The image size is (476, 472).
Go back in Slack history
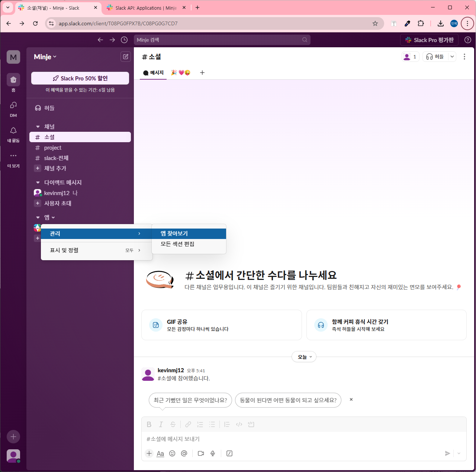[100, 40]
